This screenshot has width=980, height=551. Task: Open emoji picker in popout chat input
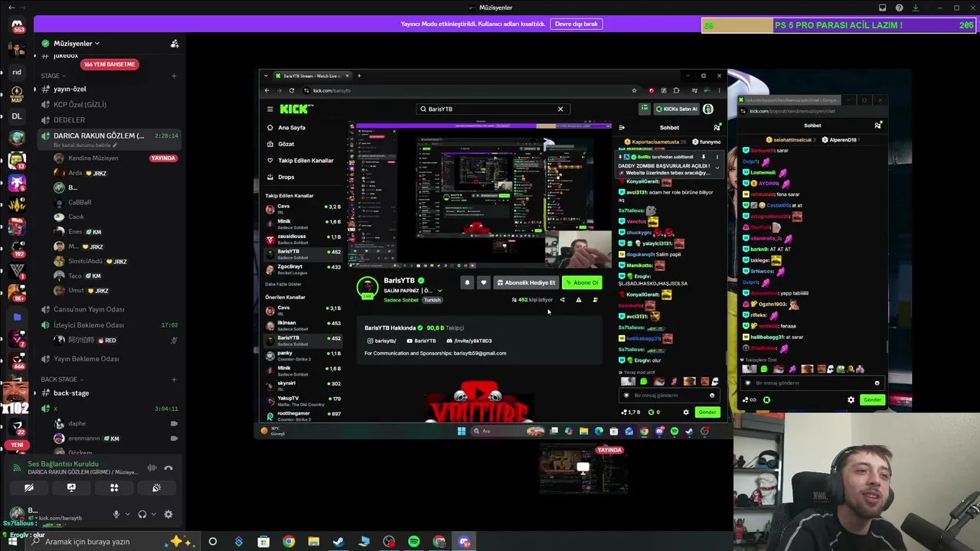click(x=877, y=383)
